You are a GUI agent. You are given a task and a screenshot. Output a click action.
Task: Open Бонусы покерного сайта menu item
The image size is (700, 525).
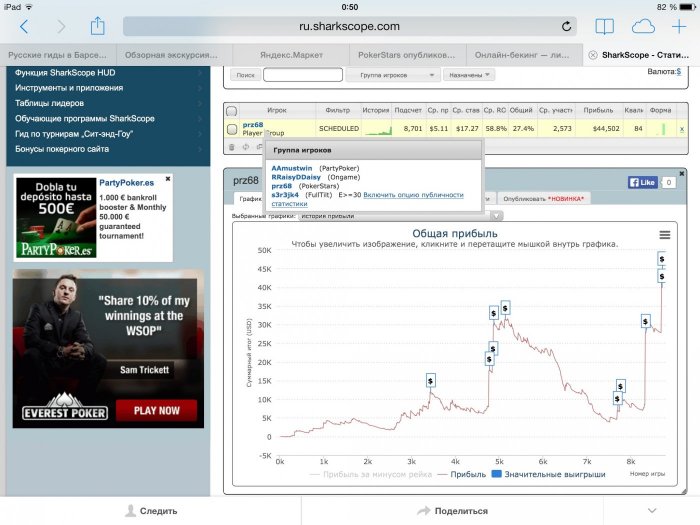[x=108, y=149]
